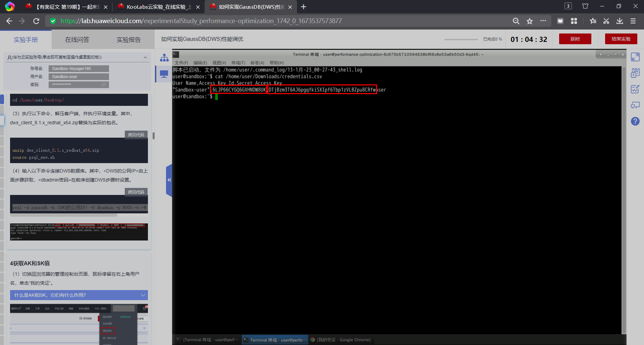Screen dimensions: 644x345
Task: Copy the username Sandbox-user field
Action: (x=79, y=77)
